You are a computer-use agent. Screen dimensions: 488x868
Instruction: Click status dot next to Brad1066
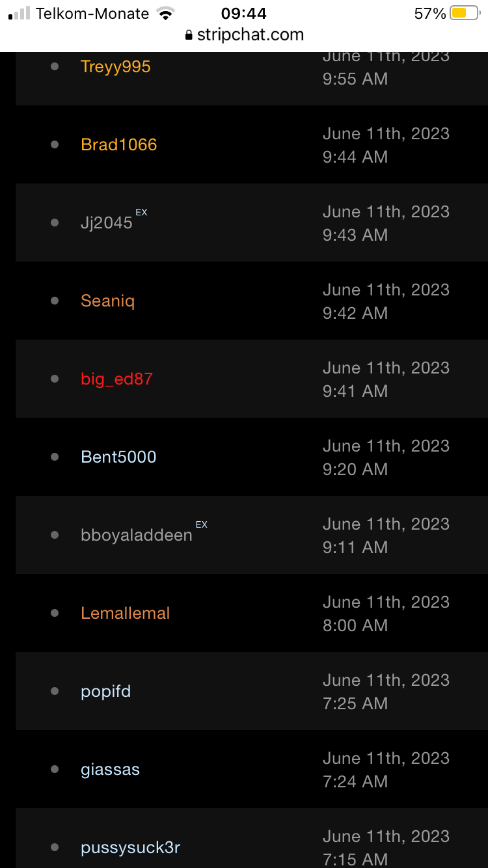(55, 144)
